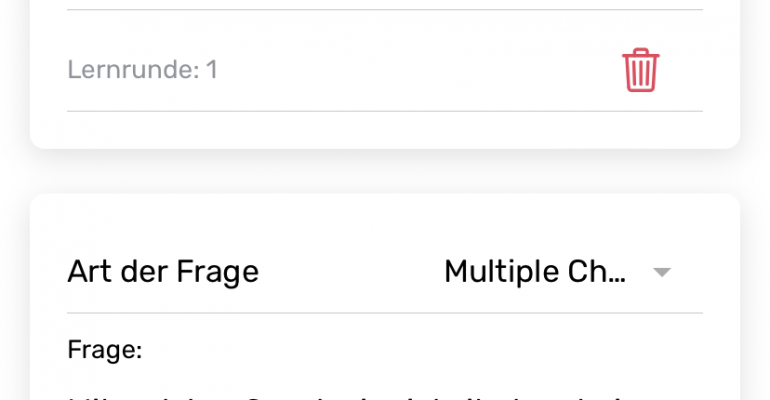Click the Lernrunde: 1 label
The width and height of the screenshot is (770, 400).
(142, 69)
